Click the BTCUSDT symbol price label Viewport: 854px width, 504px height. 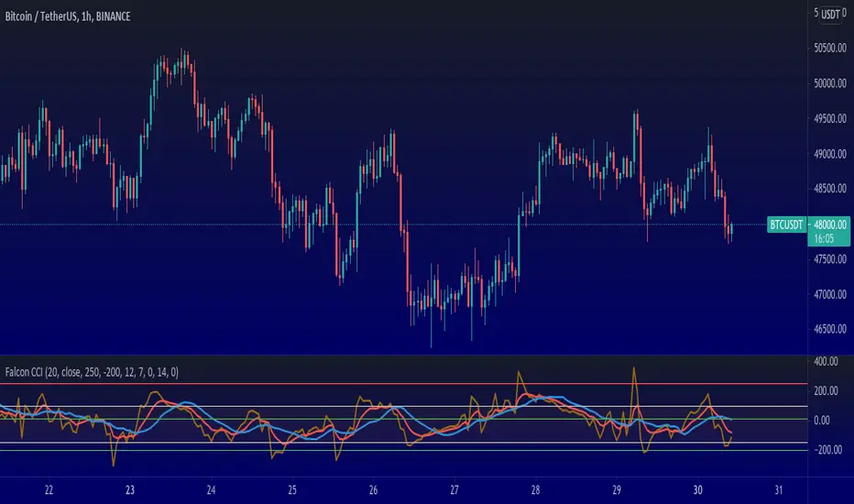pos(786,225)
